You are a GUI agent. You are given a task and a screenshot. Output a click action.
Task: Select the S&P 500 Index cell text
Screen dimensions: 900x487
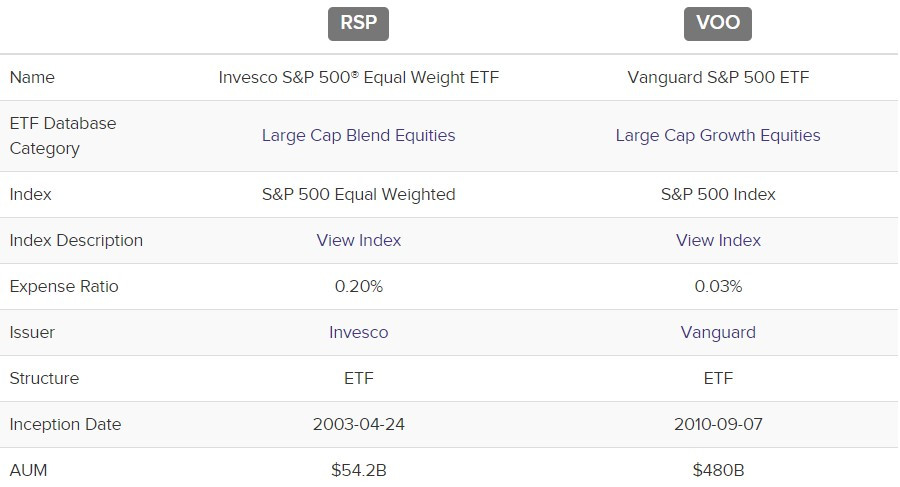[717, 194]
